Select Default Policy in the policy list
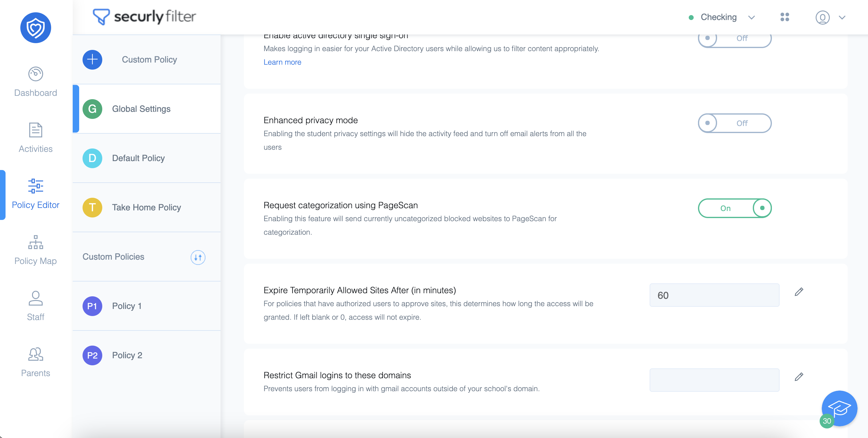This screenshot has width=868, height=438. pos(147,158)
